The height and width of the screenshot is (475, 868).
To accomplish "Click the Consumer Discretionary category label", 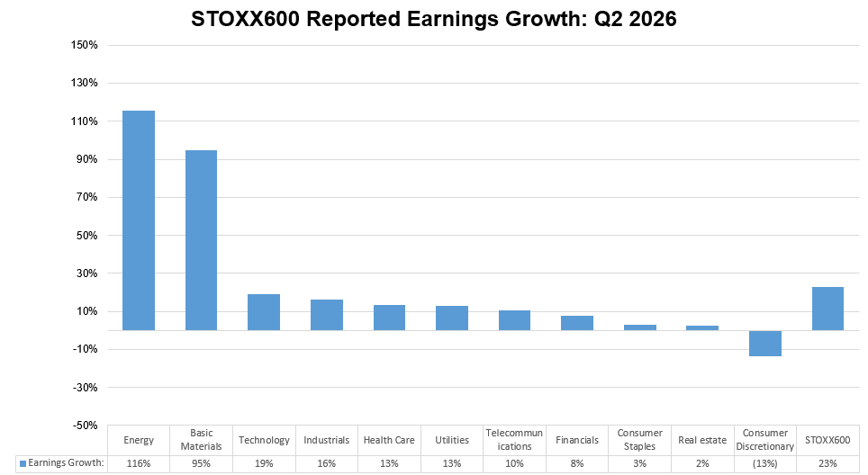I will tap(765, 440).
